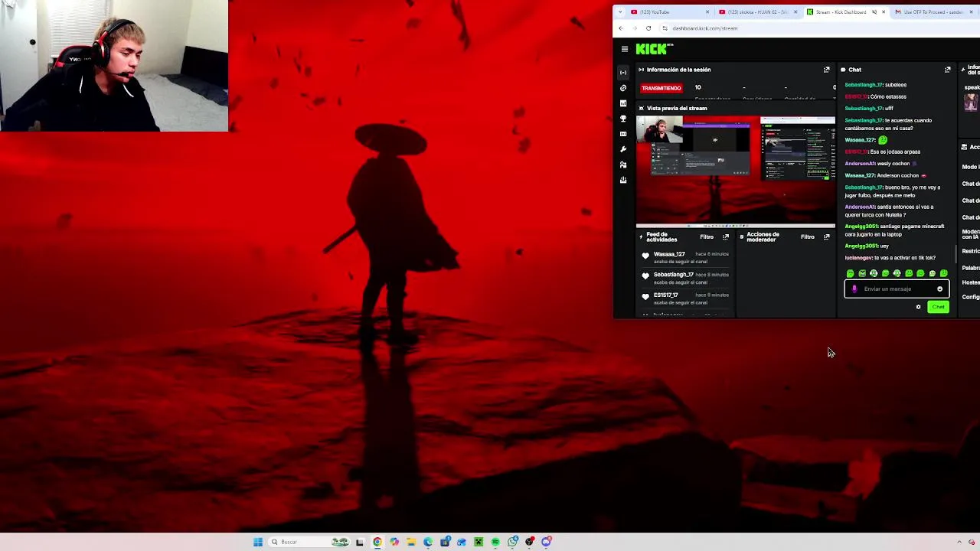
Task: Open Google Chrome from the taskbar
Action: (377, 542)
